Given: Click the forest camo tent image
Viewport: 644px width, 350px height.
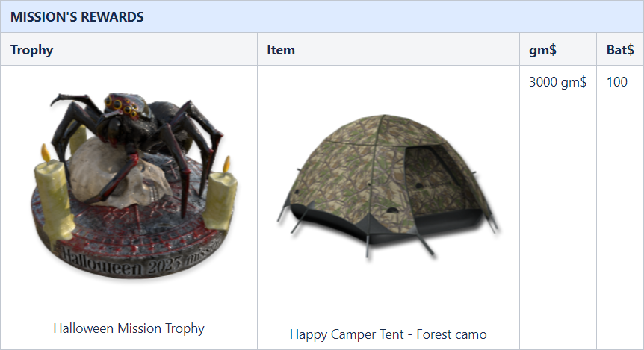Looking at the screenshot, I should point(387,187).
